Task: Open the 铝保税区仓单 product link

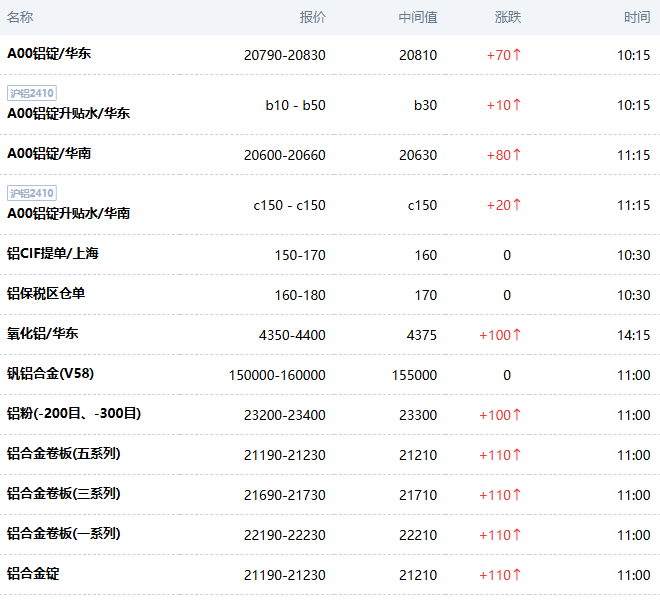Action: tap(46, 293)
